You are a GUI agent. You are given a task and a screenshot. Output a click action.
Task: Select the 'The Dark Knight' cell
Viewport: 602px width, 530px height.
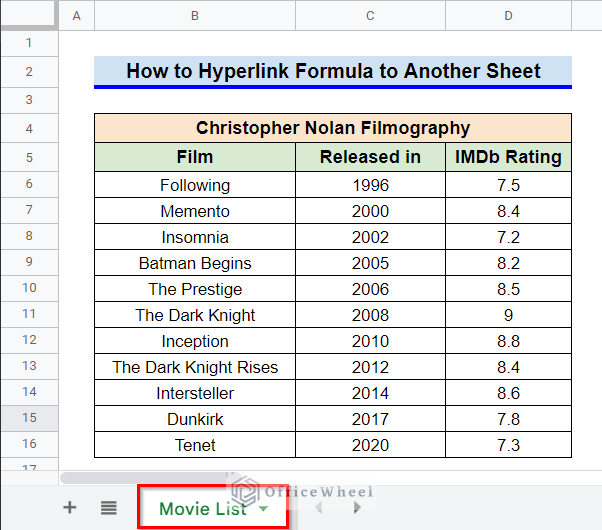[x=195, y=315]
